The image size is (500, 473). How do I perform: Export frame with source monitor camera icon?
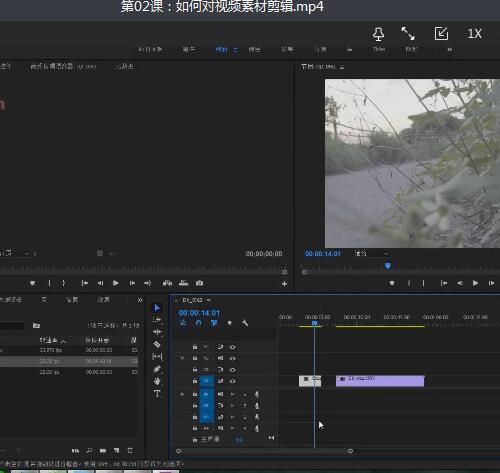click(199, 283)
